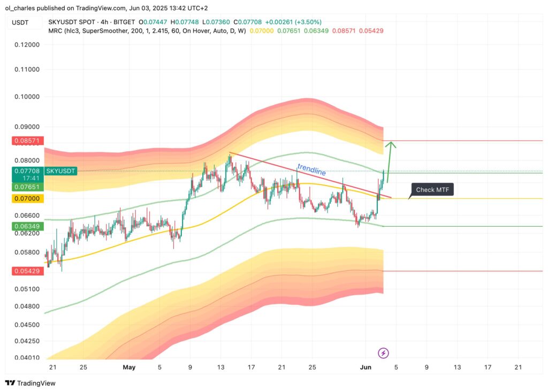Screen dimensions: 548x392
Task: Select the blue trendline text label
Action: pyautogui.click(x=311, y=170)
